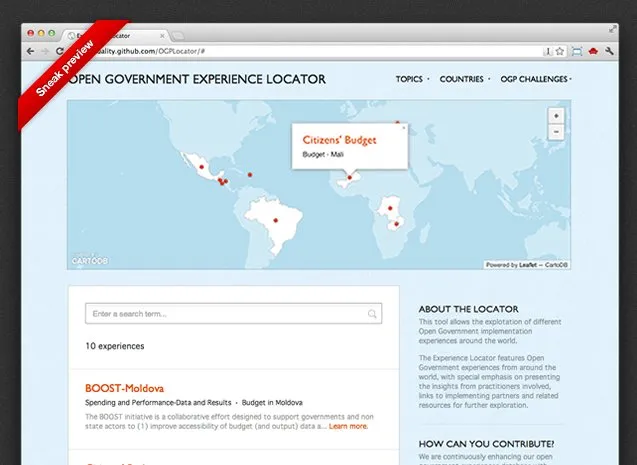Viewport: 637px width, 465px height.
Task: Click the red marker on Brazil
Action: 275,221
